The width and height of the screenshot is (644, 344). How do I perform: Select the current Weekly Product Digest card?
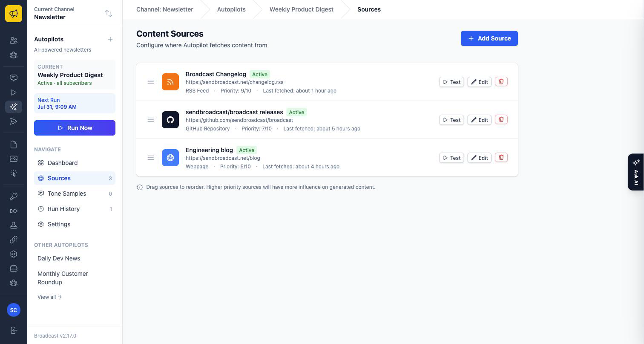75,75
